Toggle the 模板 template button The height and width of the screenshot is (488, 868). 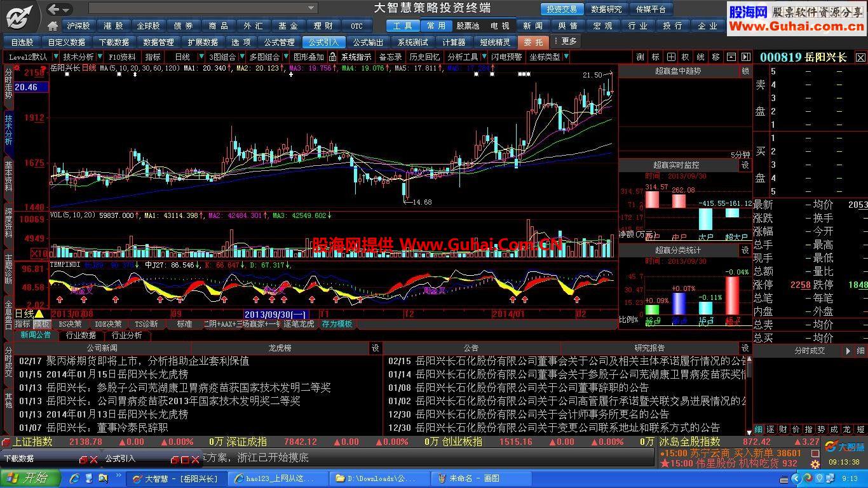[41, 324]
